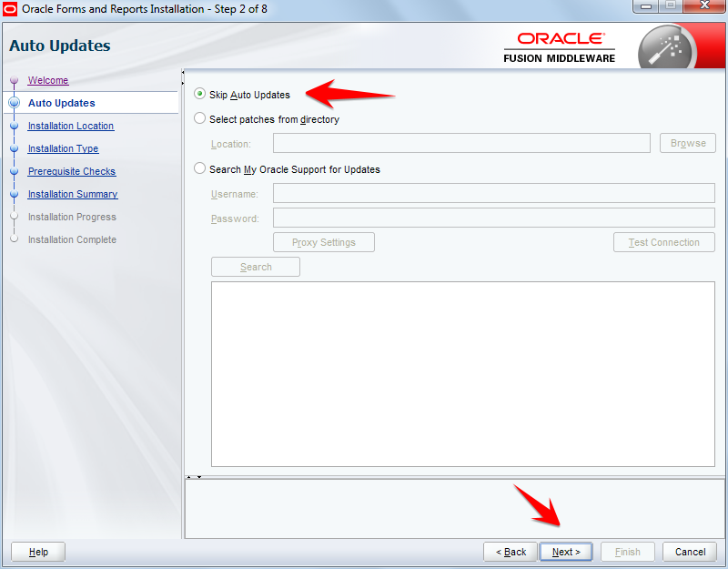The width and height of the screenshot is (728, 569).
Task: Cancel the installation
Action: pos(690,552)
